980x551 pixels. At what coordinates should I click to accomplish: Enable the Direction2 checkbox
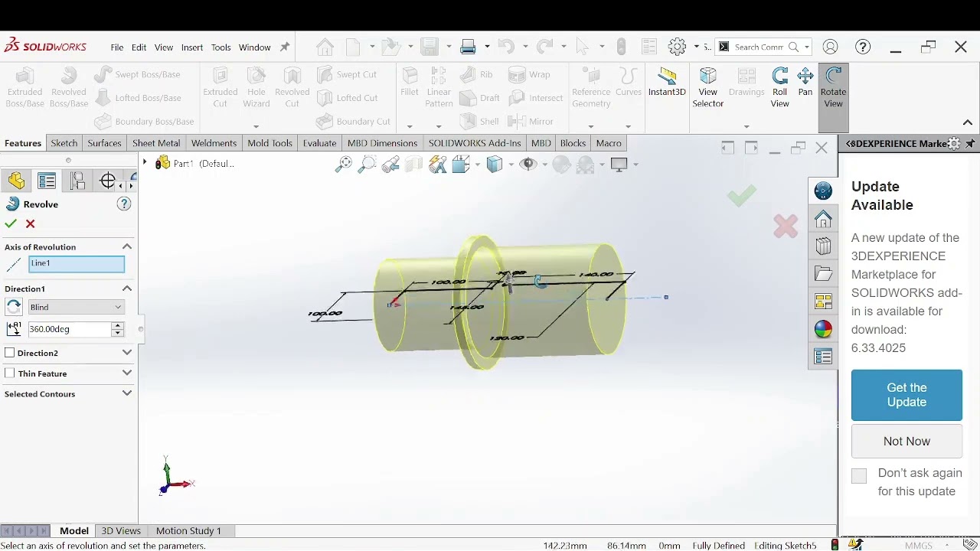click(10, 353)
